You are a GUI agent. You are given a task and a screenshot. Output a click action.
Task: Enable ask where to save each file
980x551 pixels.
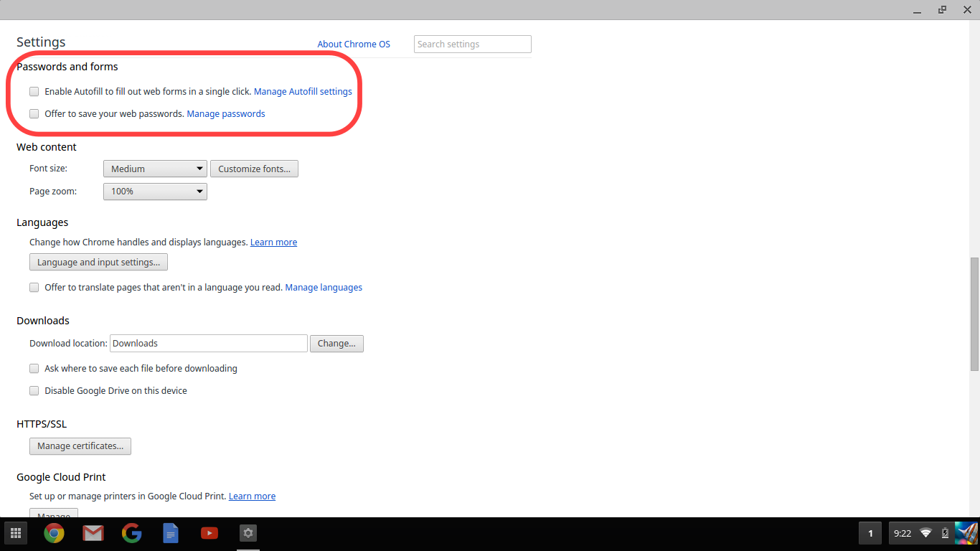34,369
